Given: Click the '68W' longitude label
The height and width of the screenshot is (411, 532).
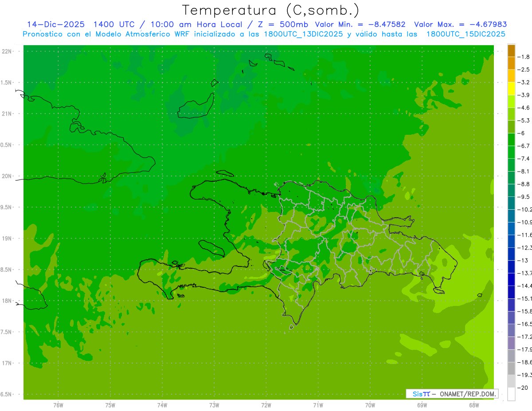Looking at the screenshot, I should coord(474,405).
